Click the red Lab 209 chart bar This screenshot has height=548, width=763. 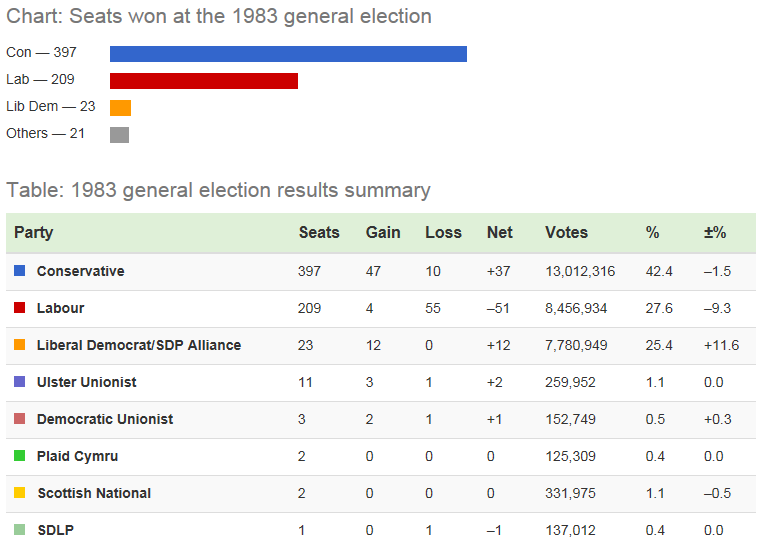pyautogui.click(x=204, y=81)
